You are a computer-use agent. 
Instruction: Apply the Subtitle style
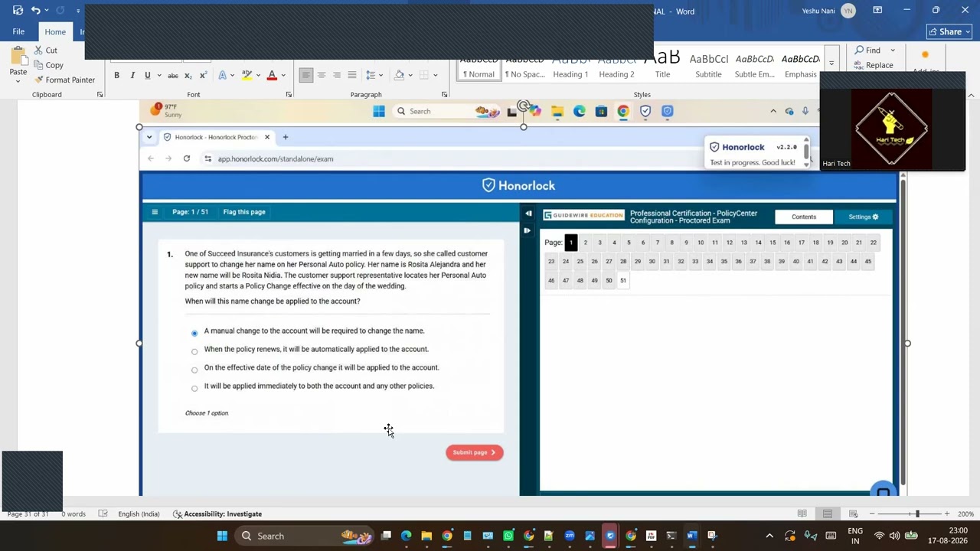(708, 67)
